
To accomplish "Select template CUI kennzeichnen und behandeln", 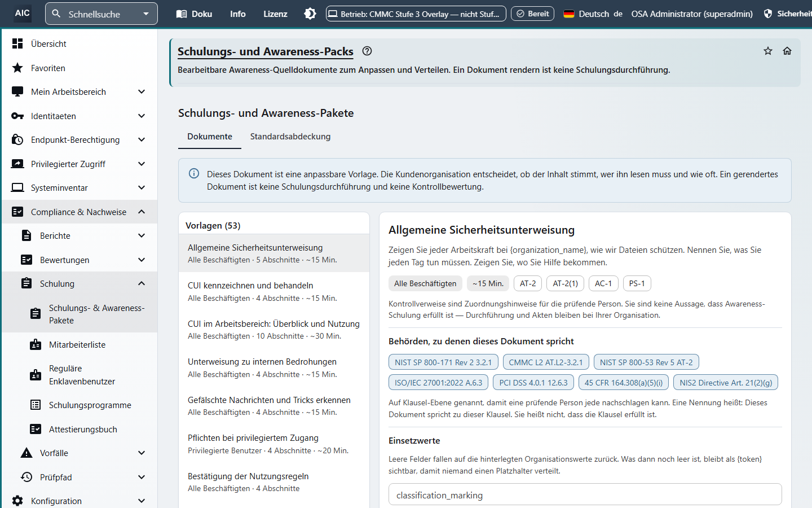I will [274, 291].
